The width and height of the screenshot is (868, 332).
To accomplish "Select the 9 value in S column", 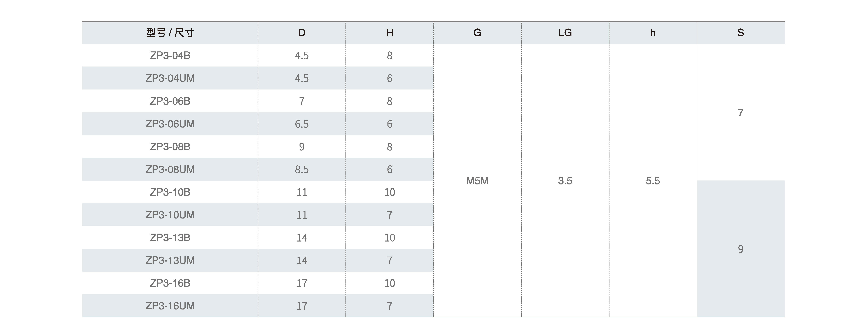I will (x=741, y=249).
